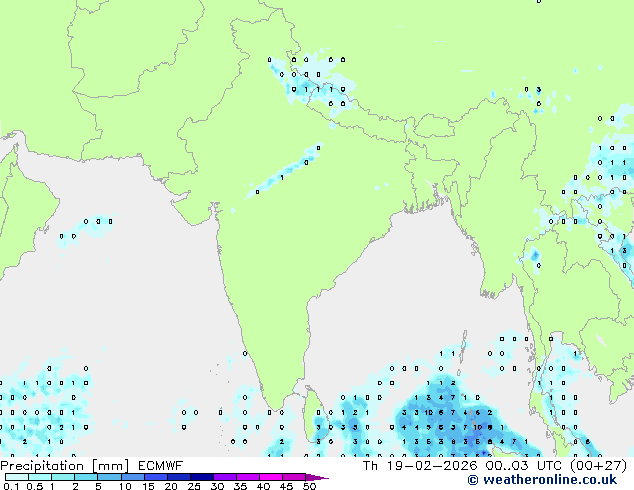Click the '20' legend scale label
The height and width of the screenshot is (490, 634).
[x=171, y=486]
